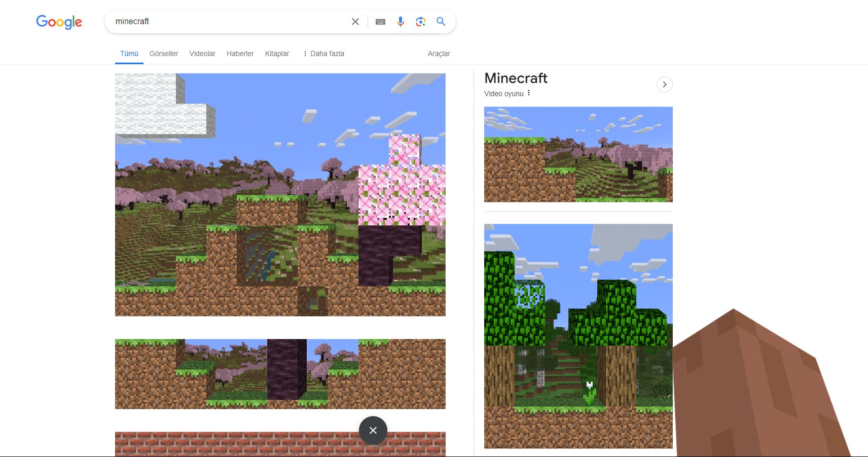Switch to the Görseller tab
The image size is (868, 457).
coord(164,54)
